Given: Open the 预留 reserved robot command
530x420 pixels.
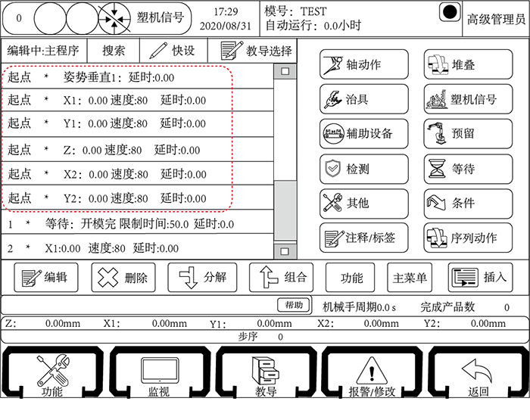Looking at the screenshot, I should [468, 134].
